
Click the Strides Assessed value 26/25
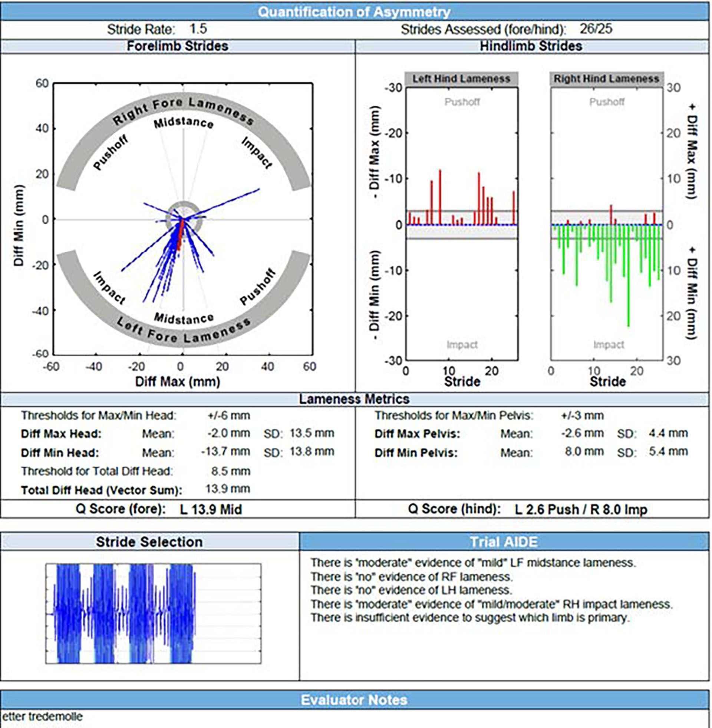pos(596,29)
